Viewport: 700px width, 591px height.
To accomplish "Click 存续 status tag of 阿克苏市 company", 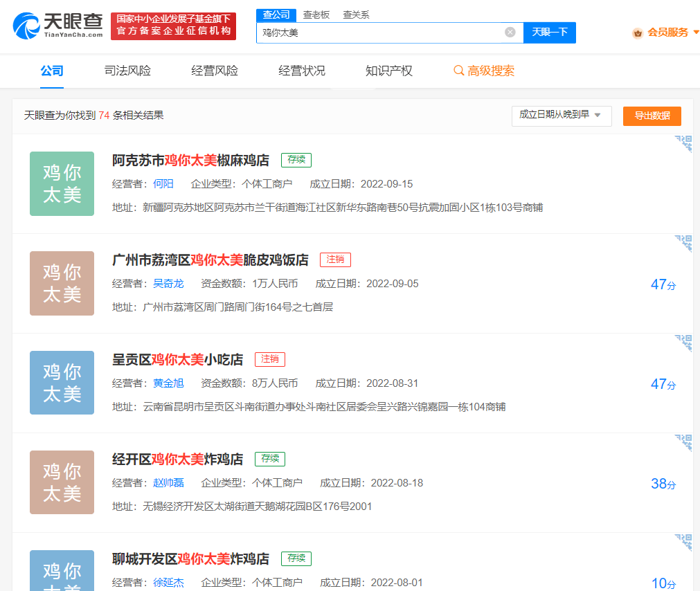I will pyautogui.click(x=296, y=160).
